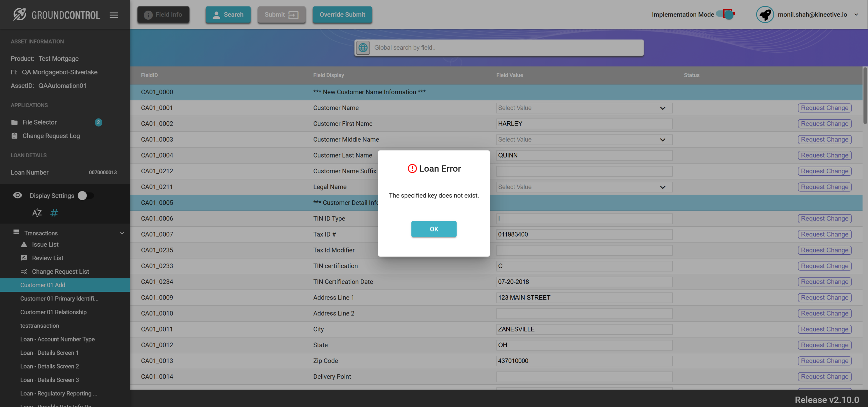Image resolution: width=868 pixels, height=407 pixels.
Task: Collapse the Transactions section chevron
Action: coord(122,233)
